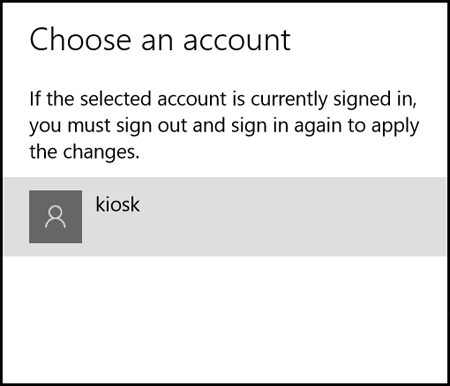
Task: Choose the highlighted kiosk account row
Action: (x=225, y=217)
